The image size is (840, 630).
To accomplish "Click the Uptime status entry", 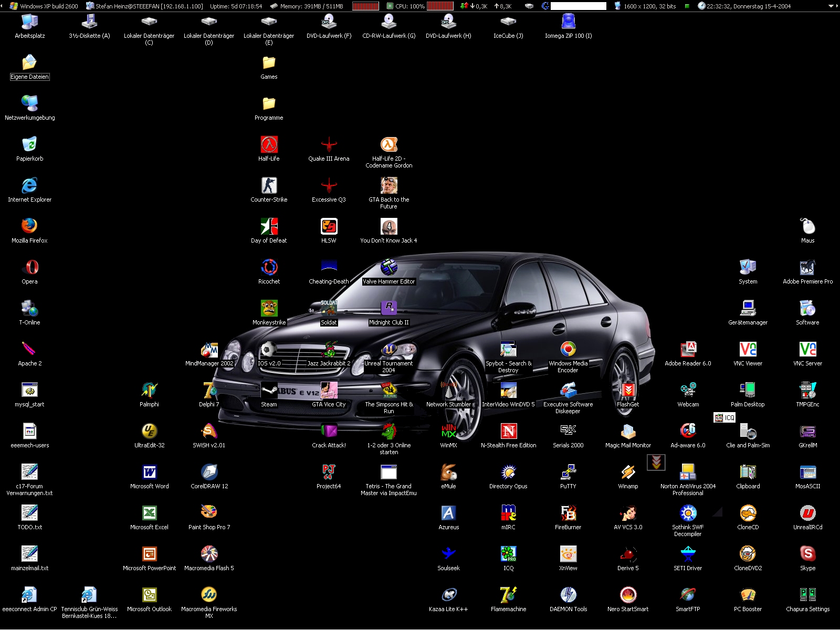I will point(236,6).
